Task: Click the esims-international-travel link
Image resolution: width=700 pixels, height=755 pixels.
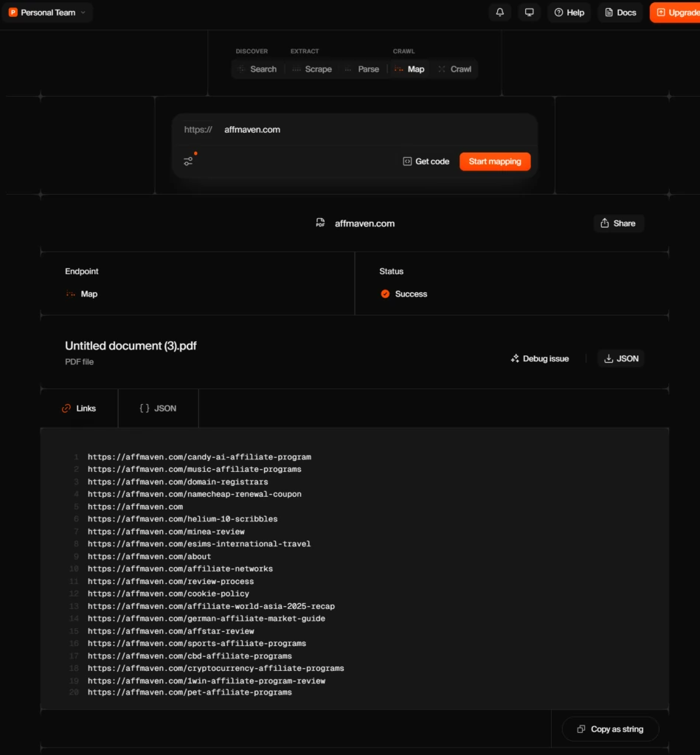Action: click(x=199, y=543)
